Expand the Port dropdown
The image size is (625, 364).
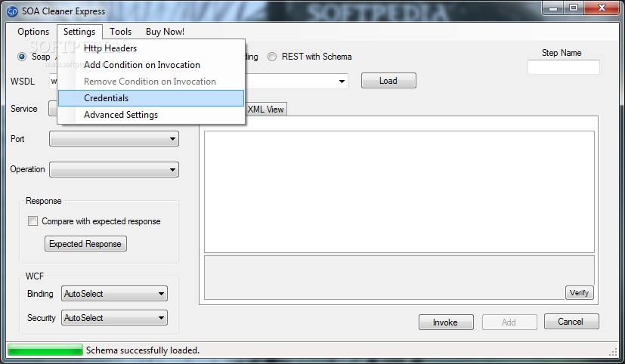pos(114,139)
